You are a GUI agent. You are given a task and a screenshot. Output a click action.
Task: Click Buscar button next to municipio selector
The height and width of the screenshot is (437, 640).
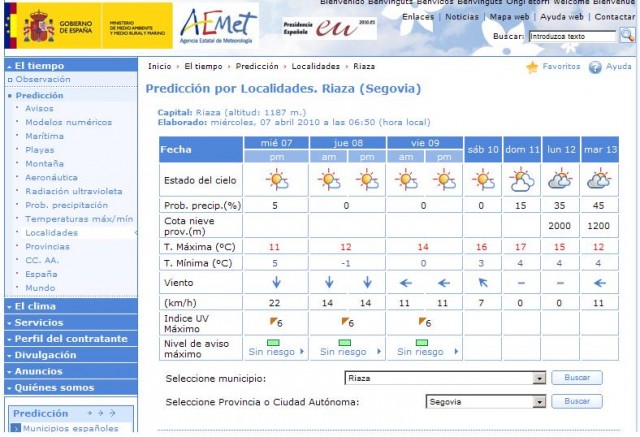[577, 377]
